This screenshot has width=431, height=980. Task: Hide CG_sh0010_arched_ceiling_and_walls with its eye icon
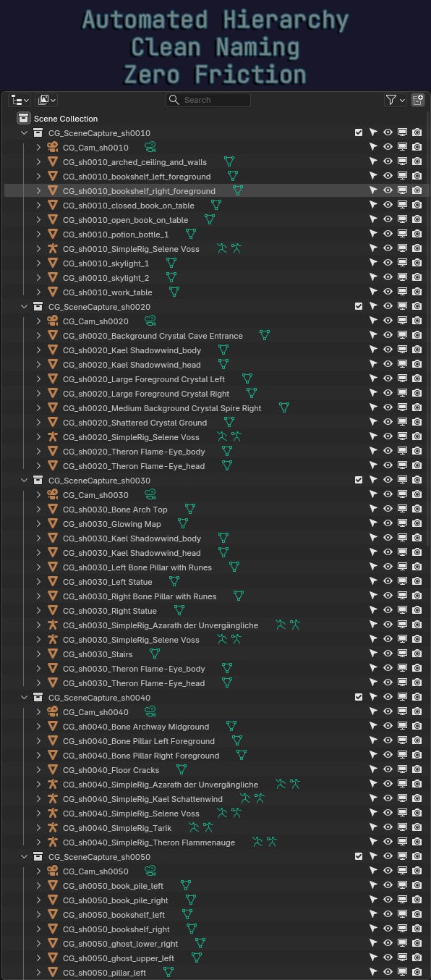tap(388, 162)
